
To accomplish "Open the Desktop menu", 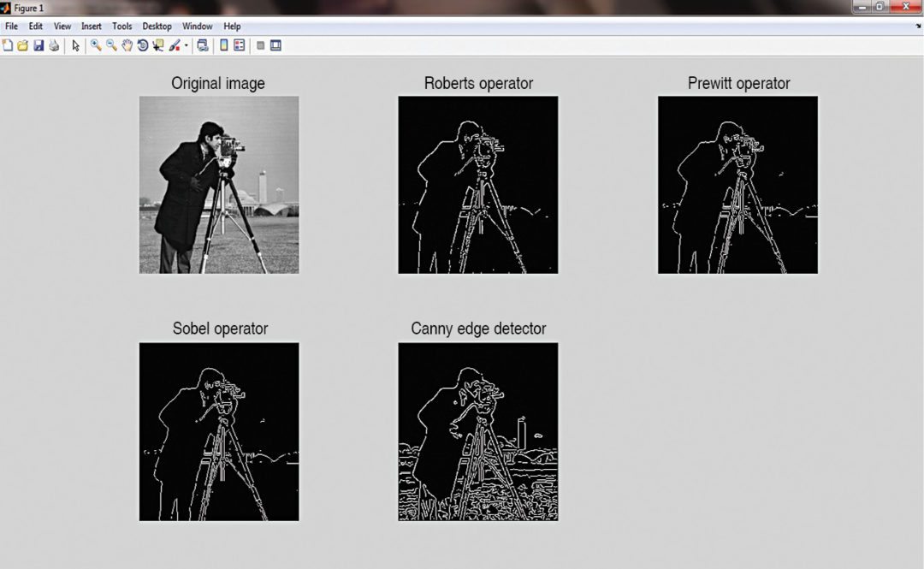I will click(x=157, y=27).
